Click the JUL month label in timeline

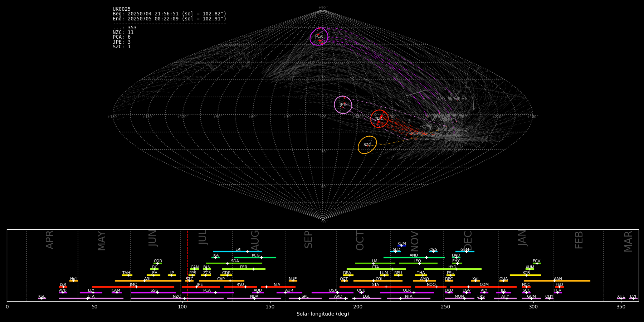[203, 237]
